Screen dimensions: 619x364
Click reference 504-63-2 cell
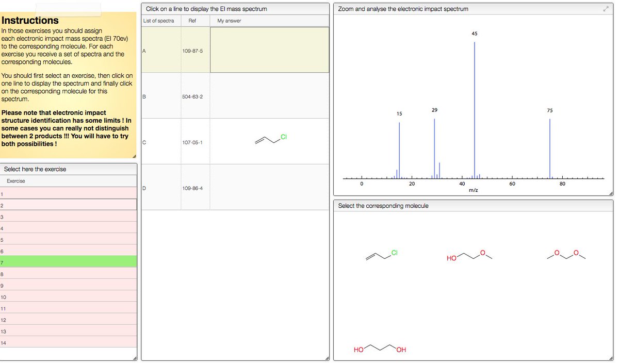point(196,96)
